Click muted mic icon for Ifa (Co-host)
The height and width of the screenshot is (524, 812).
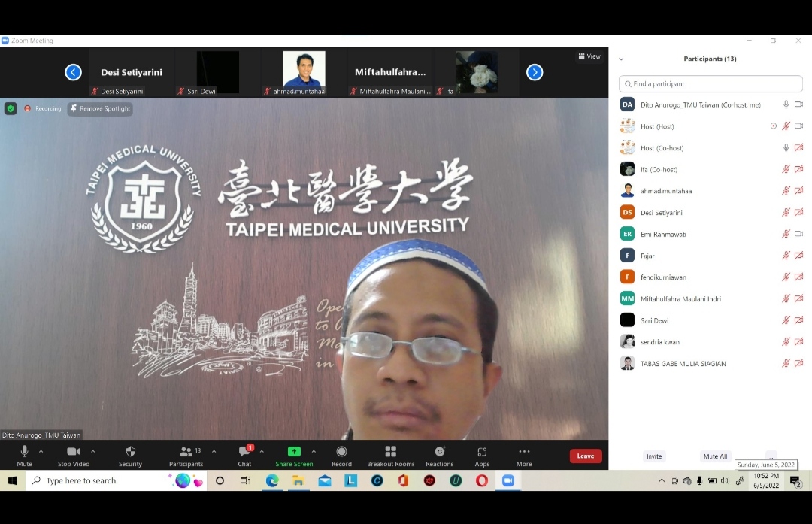coord(786,169)
